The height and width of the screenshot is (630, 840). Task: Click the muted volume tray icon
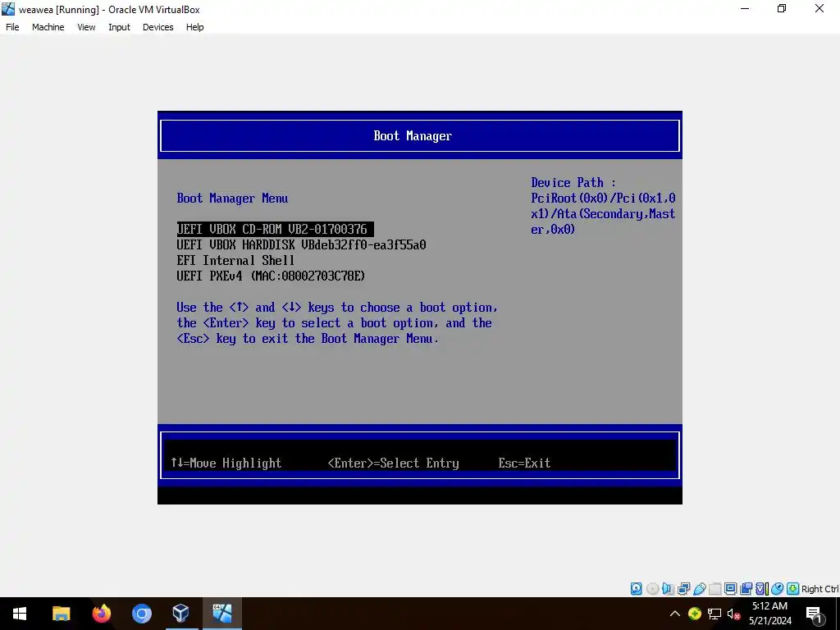pyautogui.click(x=733, y=614)
